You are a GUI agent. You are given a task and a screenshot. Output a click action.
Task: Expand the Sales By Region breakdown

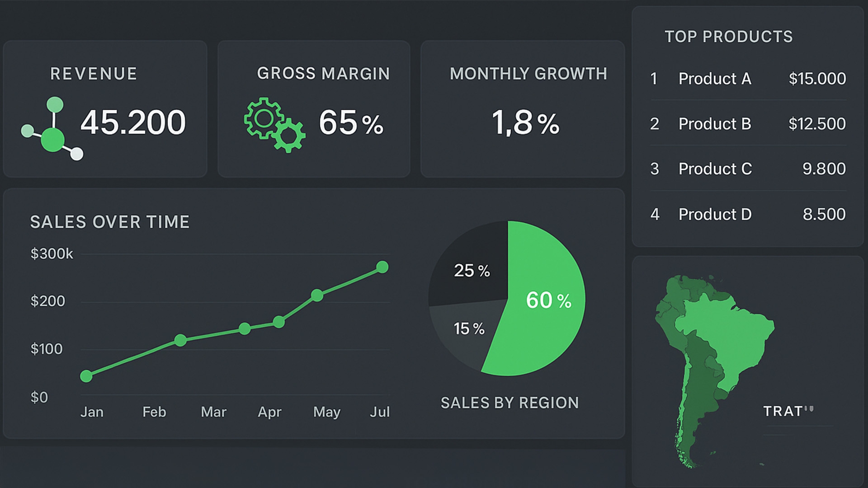(x=511, y=403)
